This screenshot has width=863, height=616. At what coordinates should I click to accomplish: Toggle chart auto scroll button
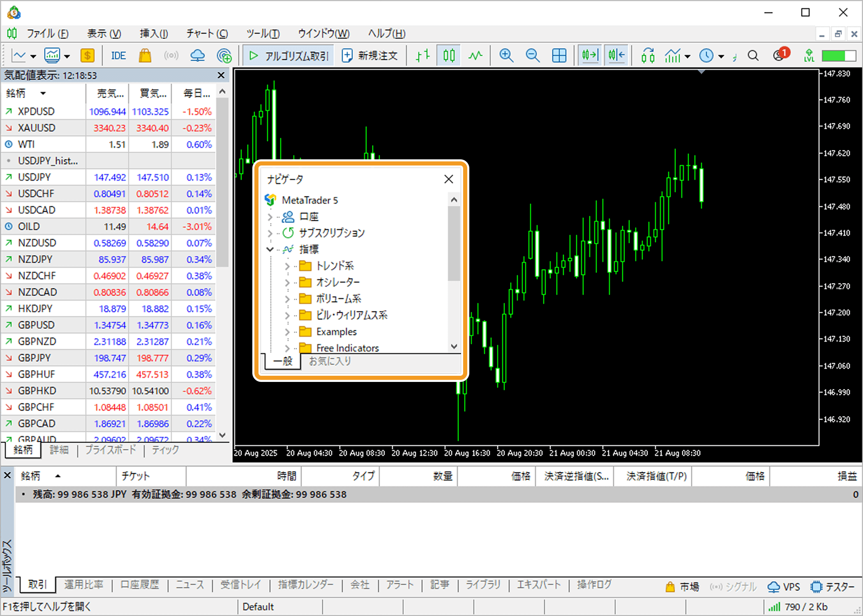click(589, 55)
